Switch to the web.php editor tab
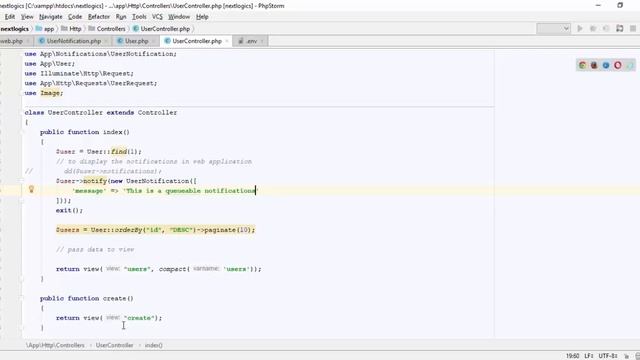The height and width of the screenshot is (360, 640). coord(11,41)
